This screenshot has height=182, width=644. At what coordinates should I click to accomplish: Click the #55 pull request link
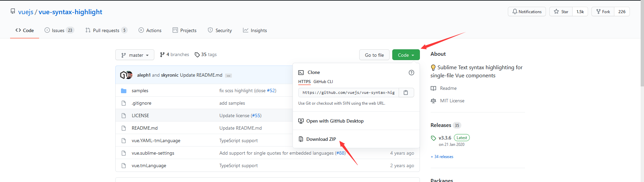[x=256, y=115]
